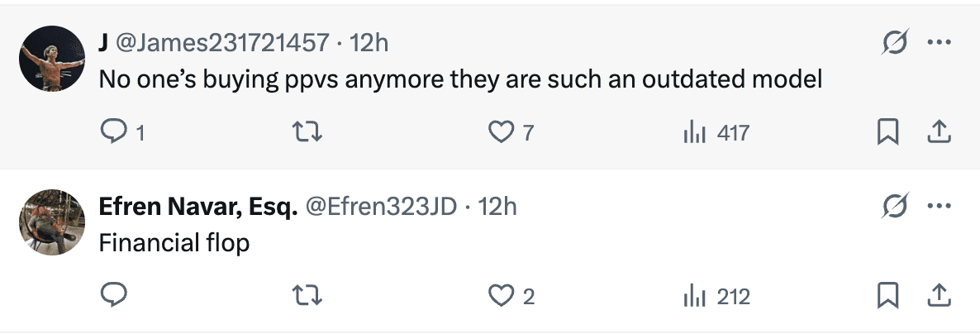Like the Financial flop tweet

coord(502,295)
